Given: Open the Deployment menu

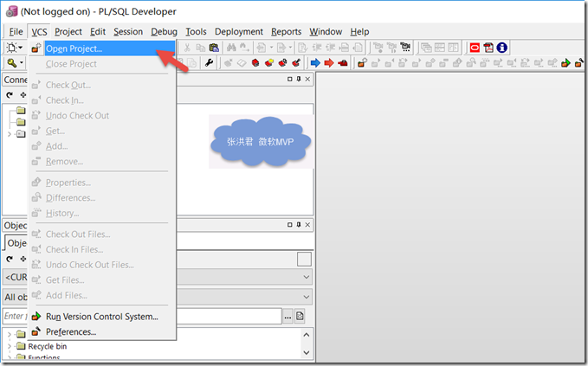Looking at the screenshot, I should point(239,31).
